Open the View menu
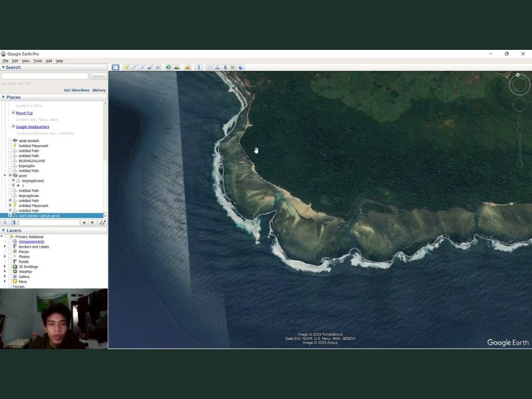The width and height of the screenshot is (532, 399). tap(26, 61)
